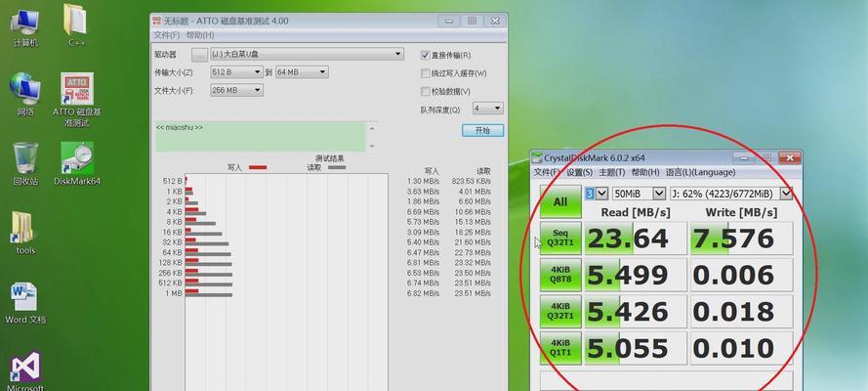The height and width of the screenshot is (391, 868).
Task: Start the 4KiB Q8T8 test
Action: (x=560, y=275)
